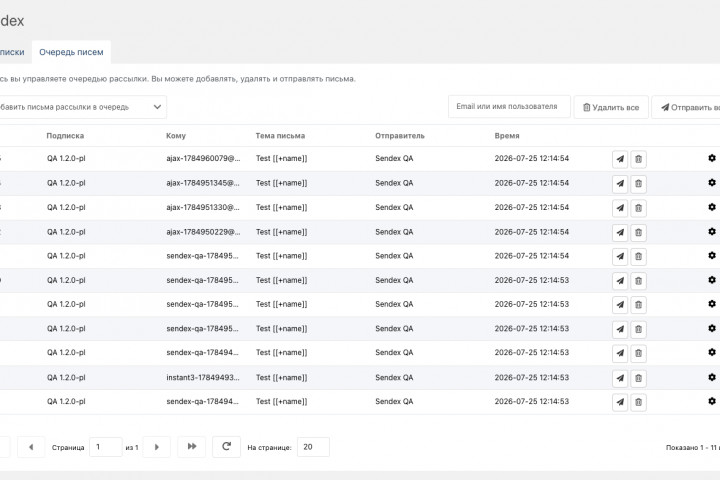720x480 pixels.
Task: Click QA 1.2.0-pl subscription in ajax-1784951330 row
Action: (x=66, y=208)
